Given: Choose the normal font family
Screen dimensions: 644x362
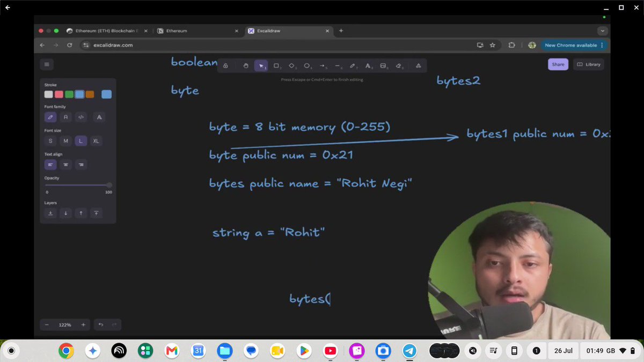Looking at the screenshot, I should coord(66,117).
